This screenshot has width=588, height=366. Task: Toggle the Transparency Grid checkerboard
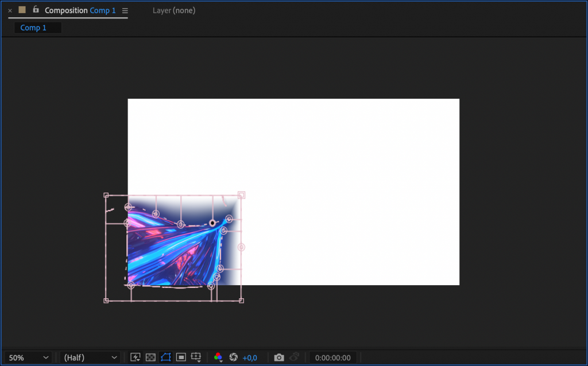150,357
